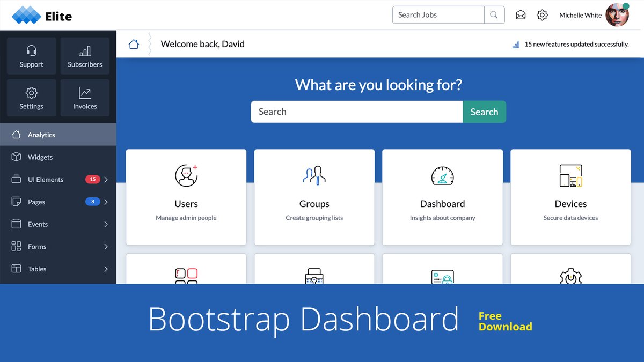Expand the Events chevron

tap(106, 224)
